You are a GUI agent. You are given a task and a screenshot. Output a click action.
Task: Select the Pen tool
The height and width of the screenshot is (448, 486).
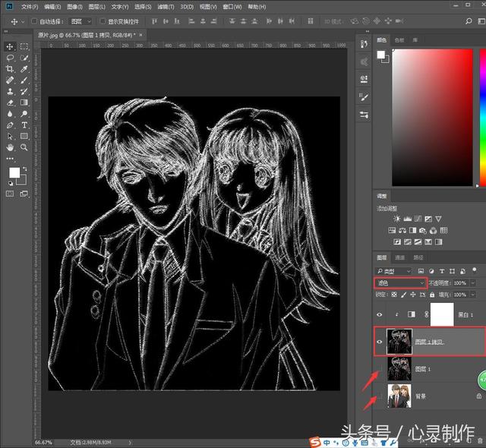pyautogui.click(x=10, y=125)
